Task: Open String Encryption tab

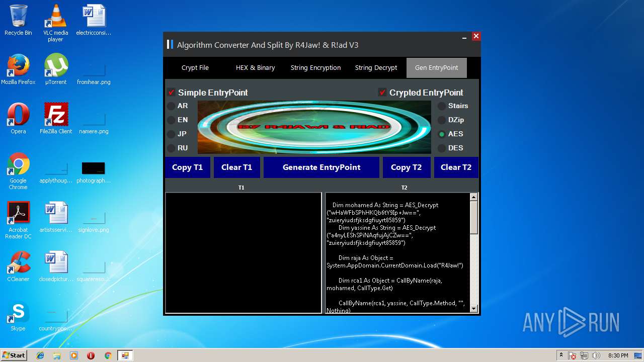Action: point(316,68)
